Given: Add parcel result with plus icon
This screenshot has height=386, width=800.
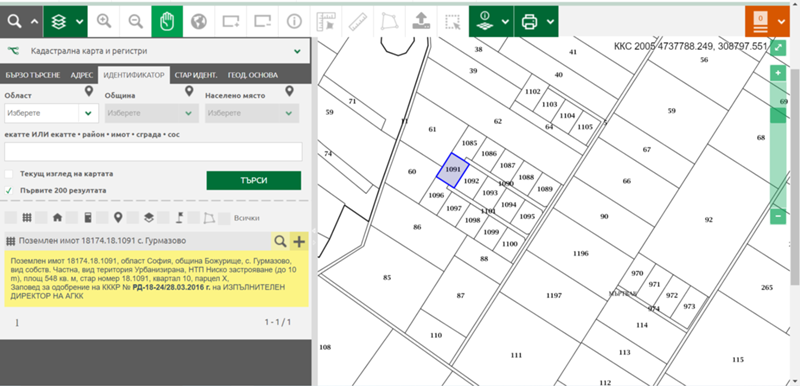Looking at the screenshot, I should [x=299, y=241].
